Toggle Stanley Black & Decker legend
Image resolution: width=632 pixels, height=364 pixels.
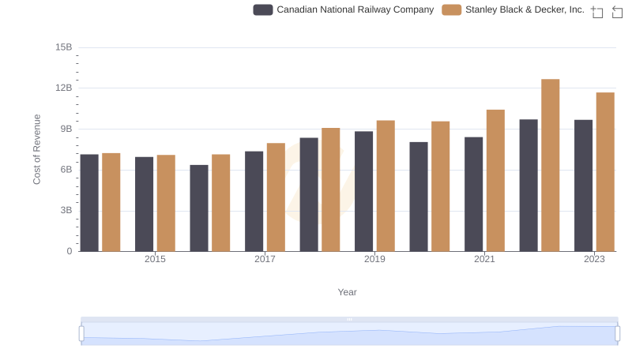[513, 9]
